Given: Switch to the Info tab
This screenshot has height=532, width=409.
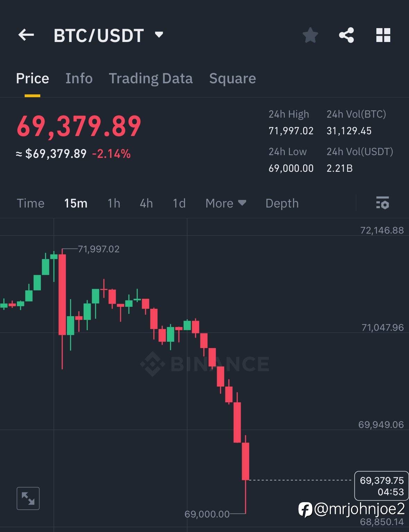Looking at the screenshot, I should coord(79,78).
